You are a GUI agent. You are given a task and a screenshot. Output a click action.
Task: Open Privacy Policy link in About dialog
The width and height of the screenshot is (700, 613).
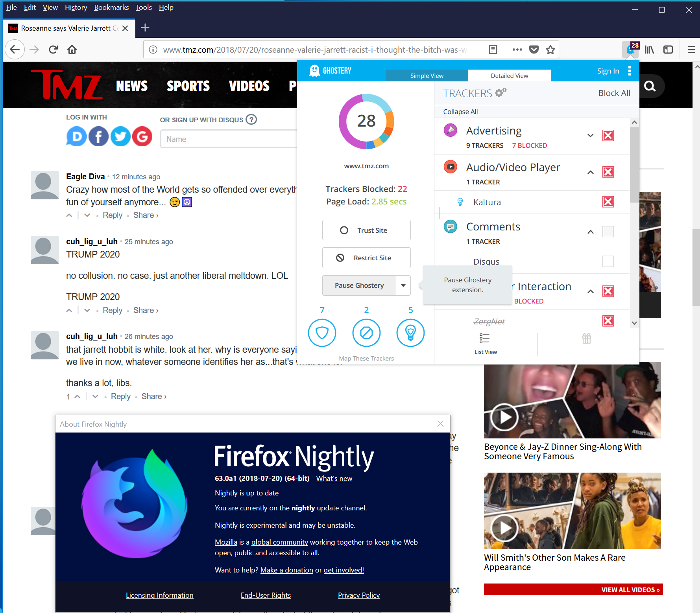[358, 595]
